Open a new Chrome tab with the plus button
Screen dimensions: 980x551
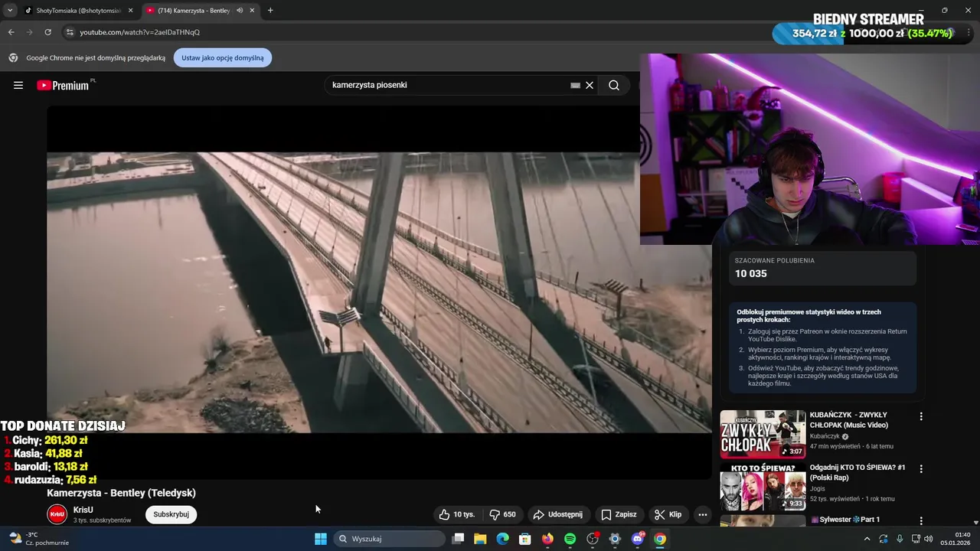pos(270,11)
